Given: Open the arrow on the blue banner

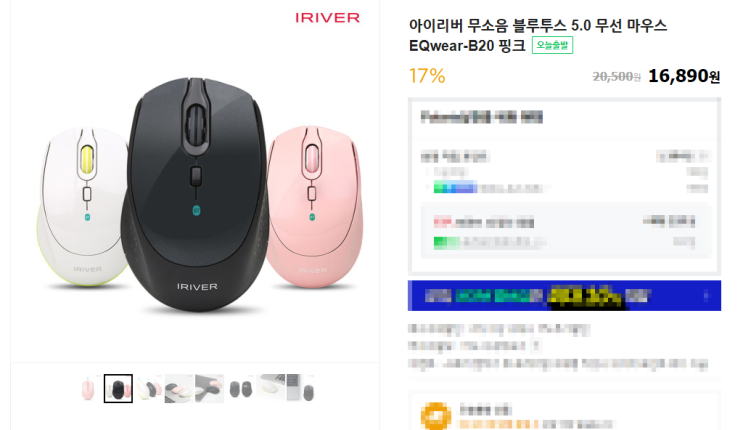Looking at the screenshot, I should (706, 296).
